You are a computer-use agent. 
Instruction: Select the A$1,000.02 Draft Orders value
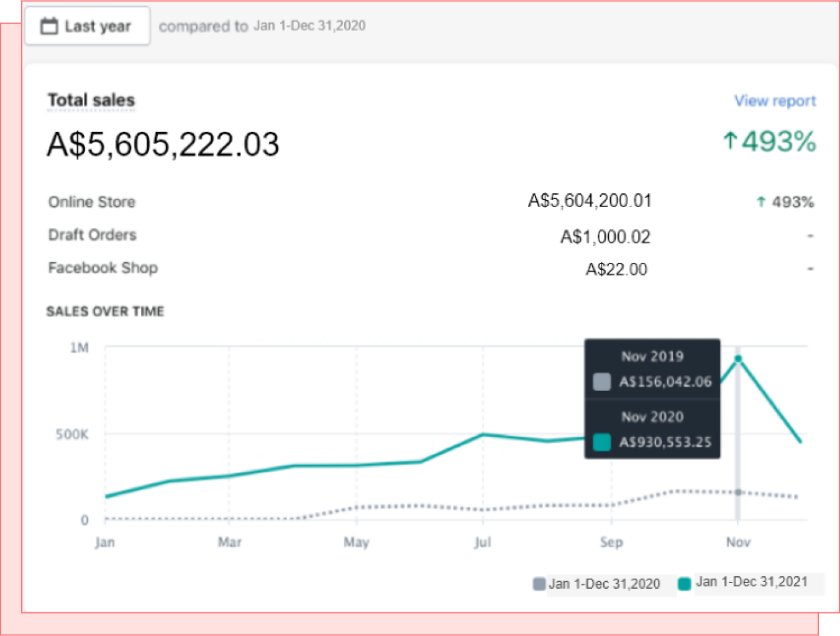click(605, 237)
